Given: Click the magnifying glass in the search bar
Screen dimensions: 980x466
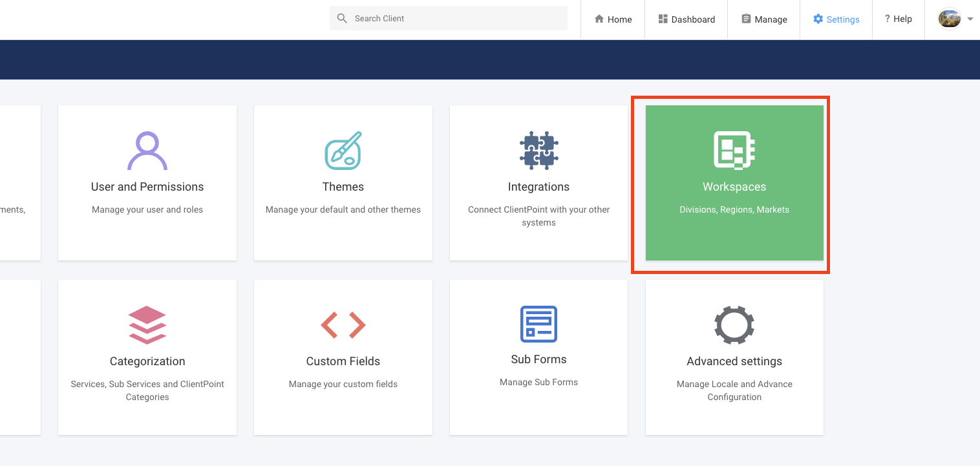Looking at the screenshot, I should (x=342, y=18).
